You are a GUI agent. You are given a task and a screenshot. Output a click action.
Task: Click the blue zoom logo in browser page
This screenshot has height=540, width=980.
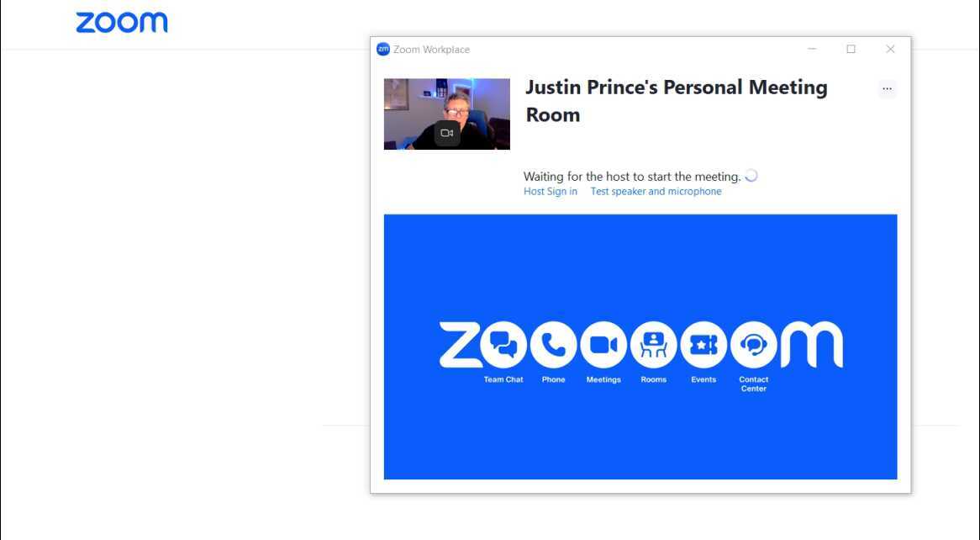coord(122,23)
